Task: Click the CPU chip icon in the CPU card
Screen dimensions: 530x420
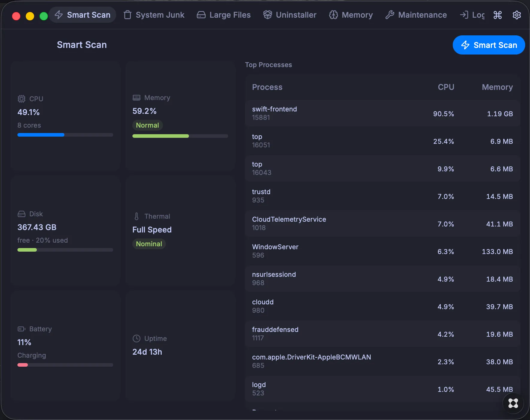Action: pos(22,99)
